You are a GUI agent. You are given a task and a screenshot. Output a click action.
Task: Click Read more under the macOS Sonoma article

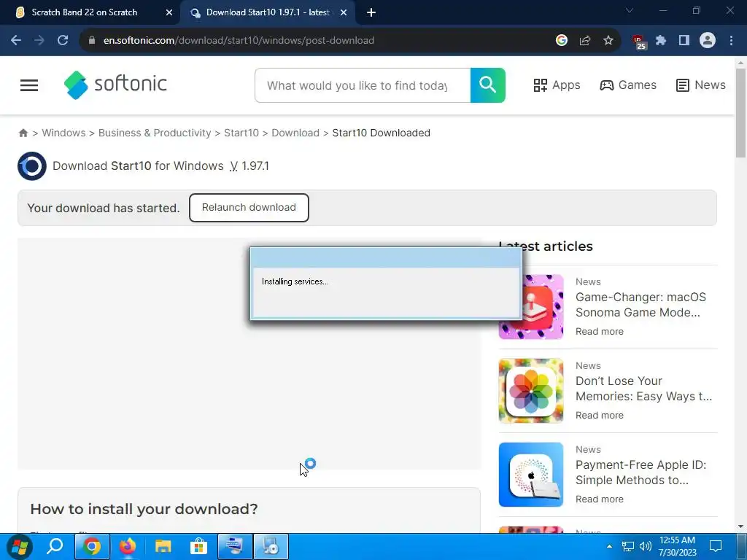click(x=600, y=332)
